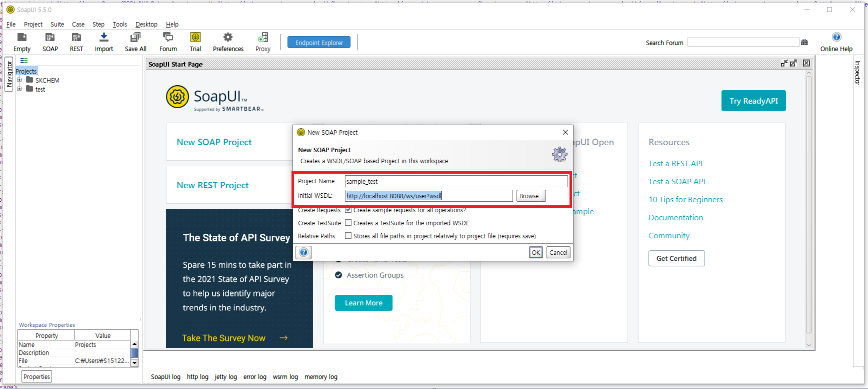The height and width of the screenshot is (389, 868).
Task: Click Learn More button
Action: pyautogui.click(x=363, y=303)
